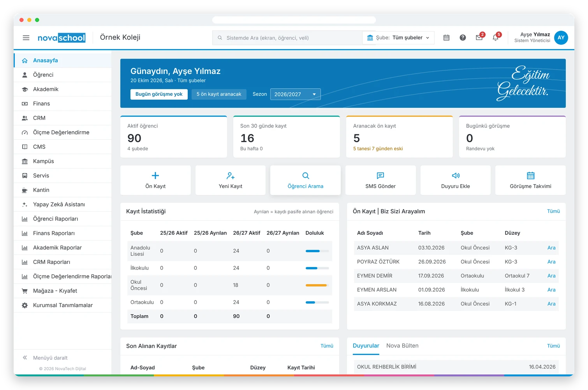
Task: Open the Öğrenci sidebar menu
Action: pyautogui.click(x=62, y=75)
